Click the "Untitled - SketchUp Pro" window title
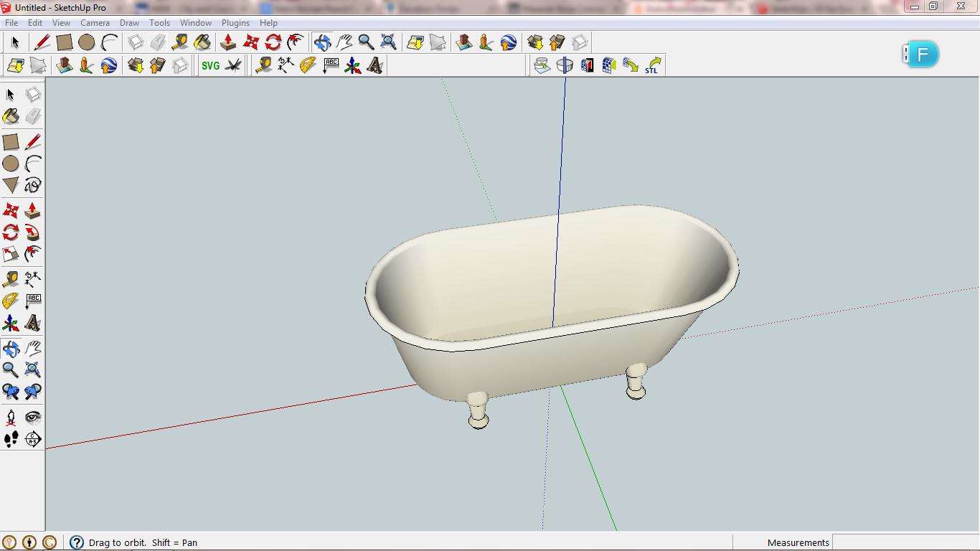Viewport: 980px width, 551px height. coord(60,7)
